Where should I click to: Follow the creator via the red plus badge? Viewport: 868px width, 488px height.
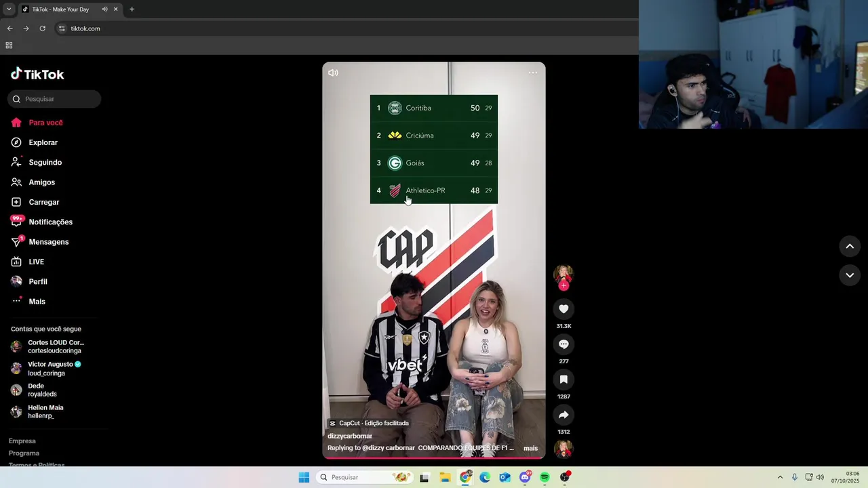point(564,286)
